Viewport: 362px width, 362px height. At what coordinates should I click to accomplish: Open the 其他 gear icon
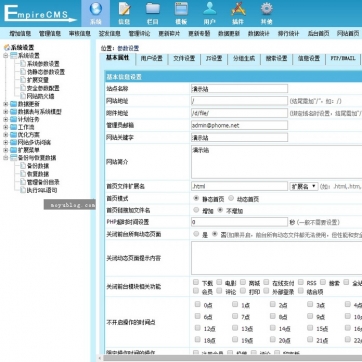267,9
